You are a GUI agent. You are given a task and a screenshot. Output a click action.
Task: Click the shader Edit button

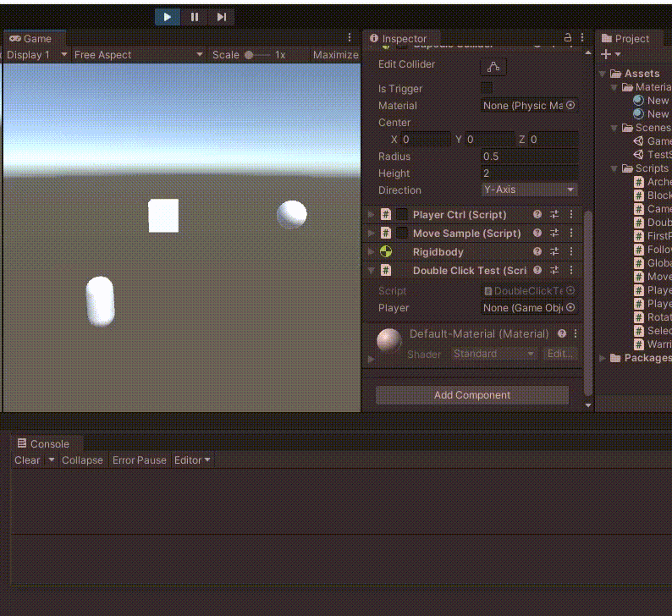[x=559, y=354]
